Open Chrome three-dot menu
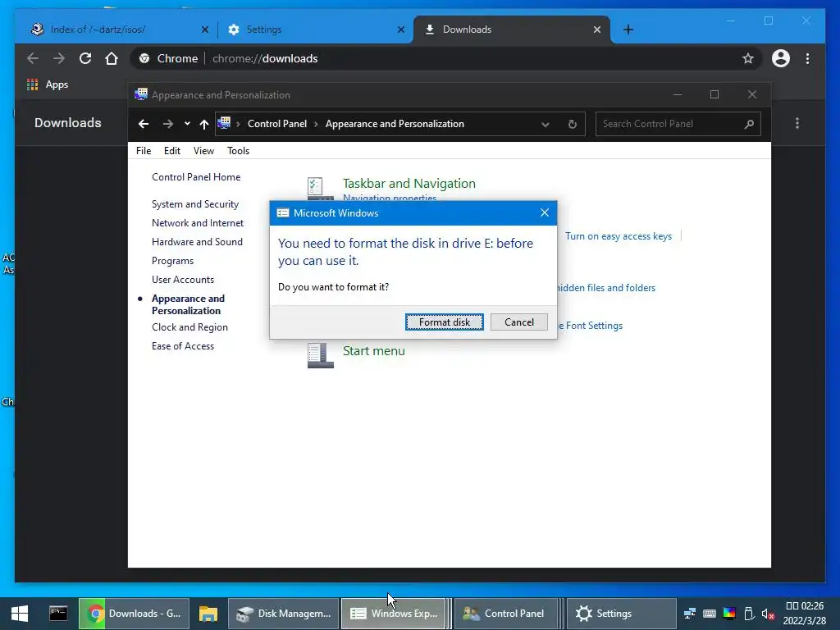The height and width of the screenshot is (630, 840). [807, 58]
